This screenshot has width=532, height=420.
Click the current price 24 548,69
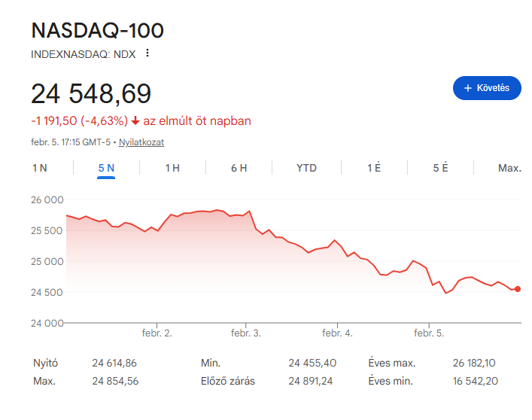click(91, 94)
